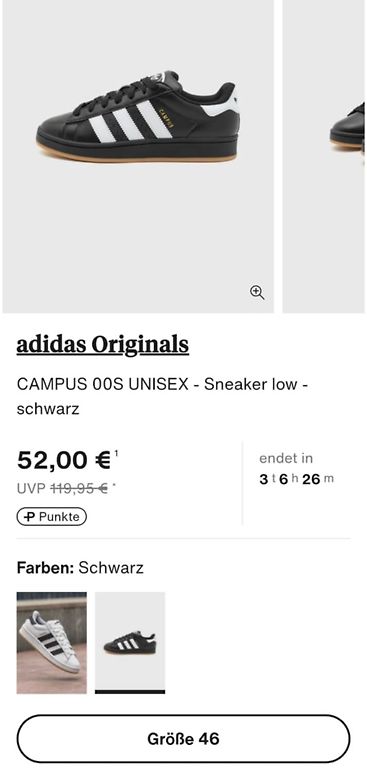The image size is (367, 768).
Task: Click the white three stripes on main shoe
Action: 131,122
